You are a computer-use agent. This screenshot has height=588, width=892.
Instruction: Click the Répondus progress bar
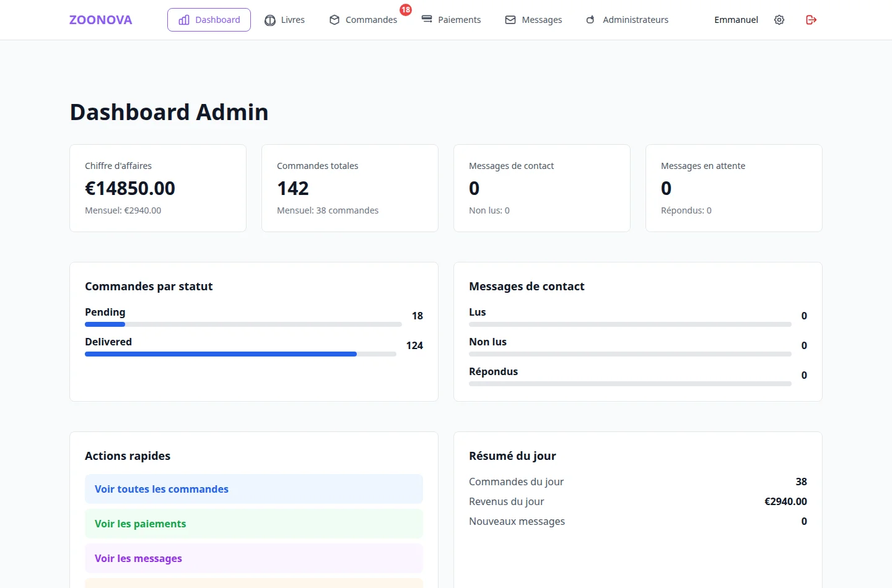tap(630, 384)
